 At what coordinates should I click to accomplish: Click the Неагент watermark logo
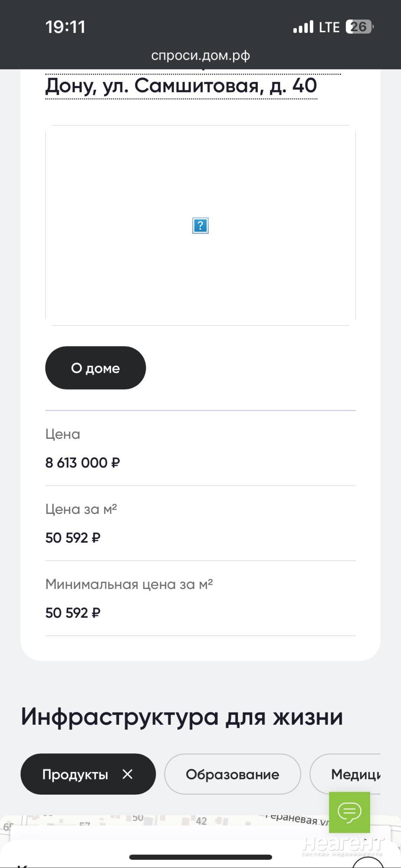(343, 845)
